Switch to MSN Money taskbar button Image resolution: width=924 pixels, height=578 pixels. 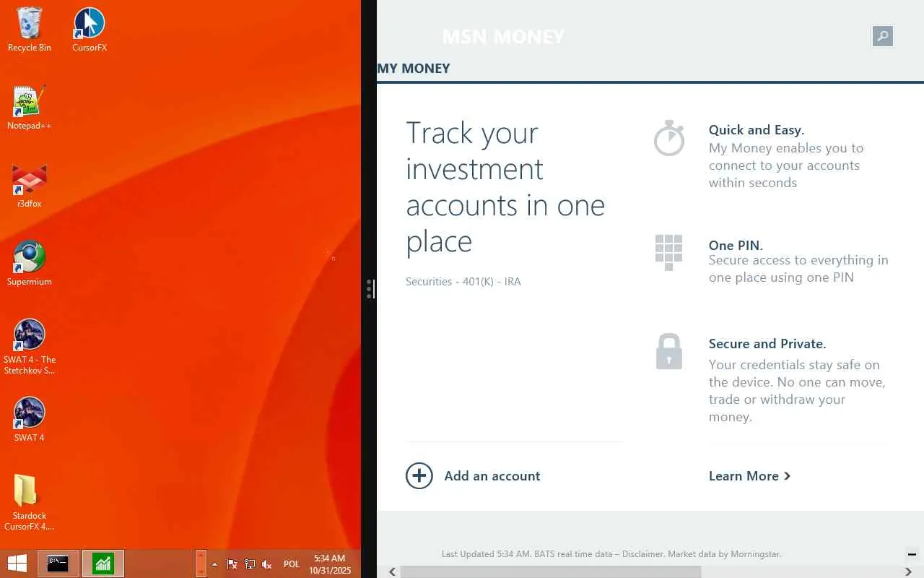pos(103,564)
